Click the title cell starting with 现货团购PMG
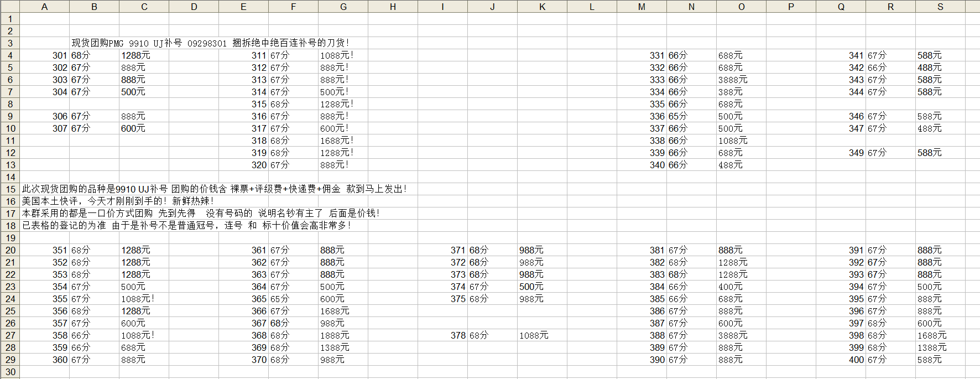This screenshot has height=379, width=980. pyautogui.click(x=210, y=43)
